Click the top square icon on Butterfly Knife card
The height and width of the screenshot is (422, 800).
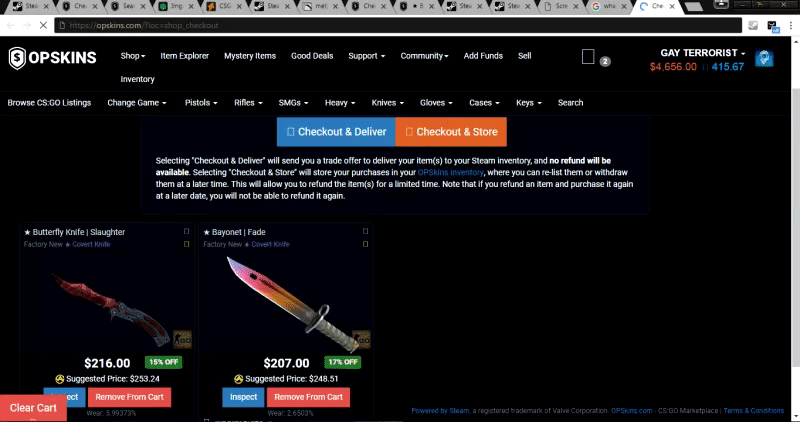[x=186, y=231]
